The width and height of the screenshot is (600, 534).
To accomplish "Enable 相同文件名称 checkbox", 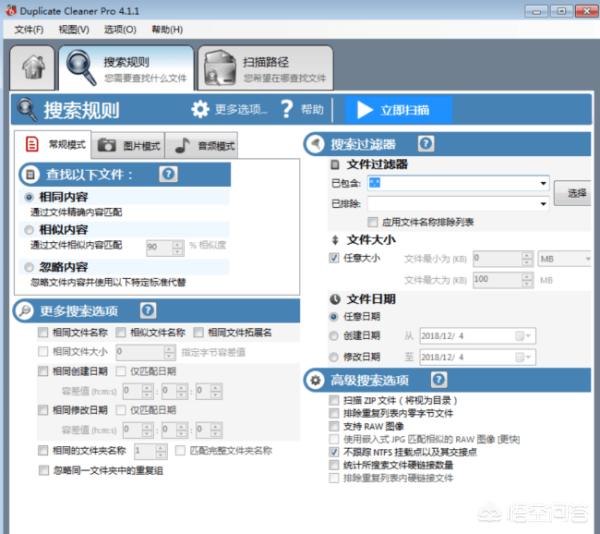I will pos(43,332).
